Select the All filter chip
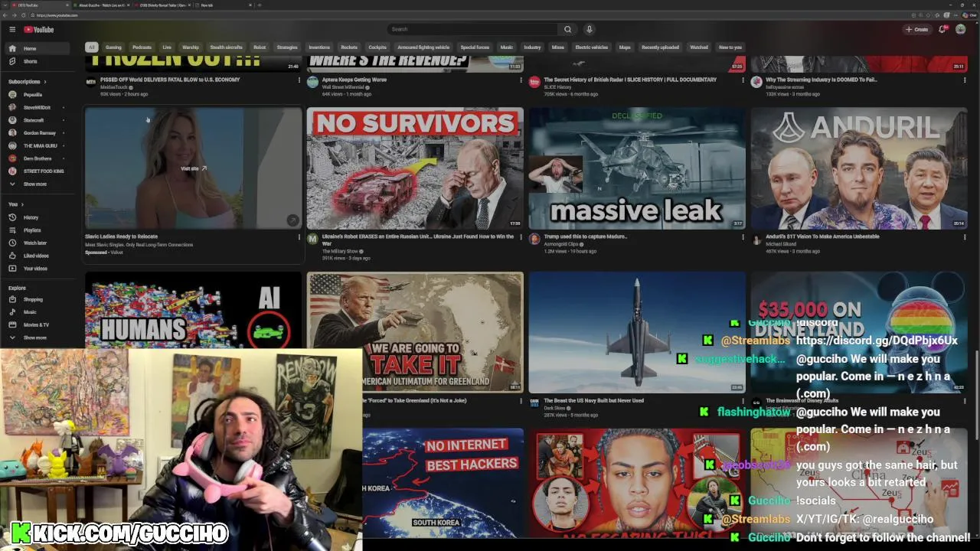Image resolution: width=980 pixels, height=551 pixels. [x=91, y=47]
